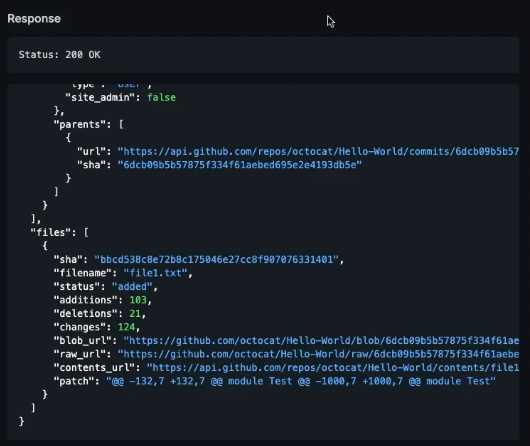Select the parent sha 6dcb09b5b57875f334f61aebed695e2e4193db5e
Screen dimensions: 530x446
(x=240, y=165)
